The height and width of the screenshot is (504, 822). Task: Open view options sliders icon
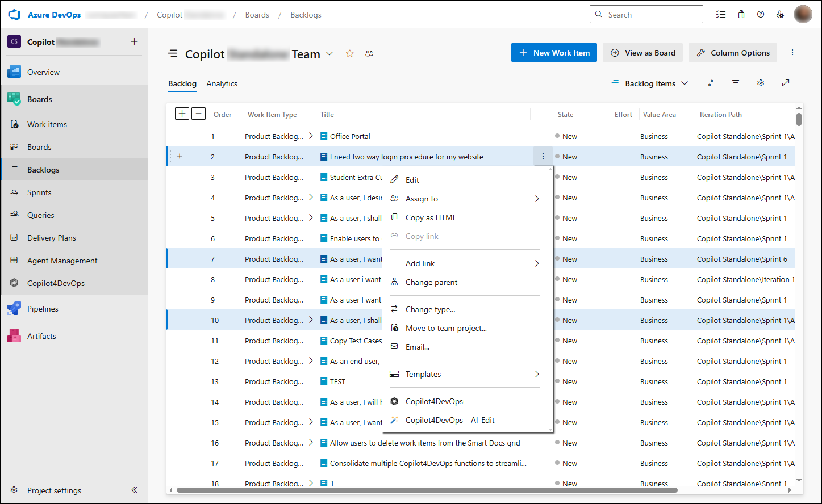pos(711,83)
